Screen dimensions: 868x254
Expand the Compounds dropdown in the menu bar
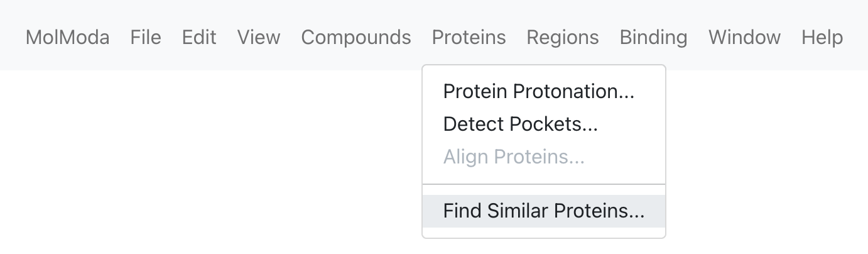click(x=356, y=37)
